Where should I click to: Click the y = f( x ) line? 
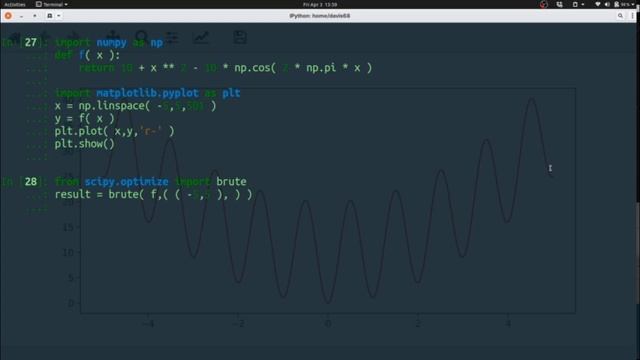coord(84,119)
